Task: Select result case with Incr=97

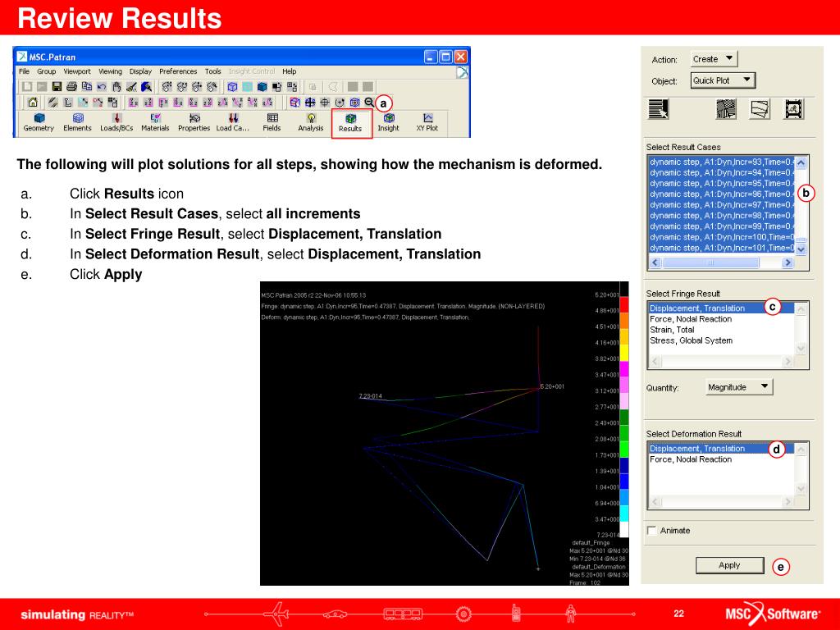Action: click(x=721, y=204)
